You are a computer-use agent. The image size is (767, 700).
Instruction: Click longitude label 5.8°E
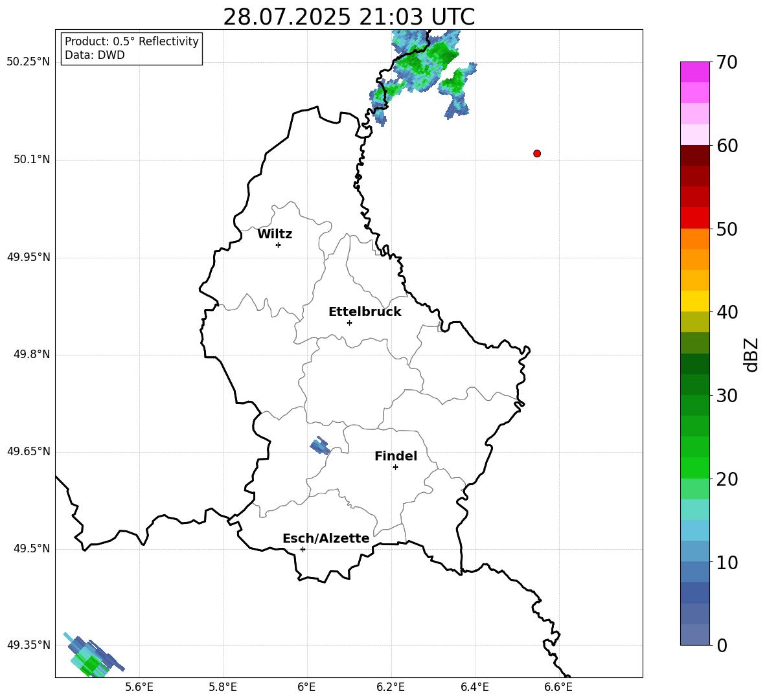223,687
